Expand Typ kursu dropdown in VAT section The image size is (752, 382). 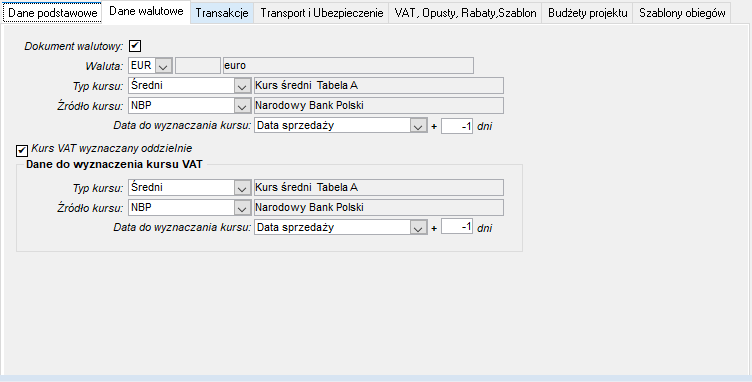[x=242, y=188]
